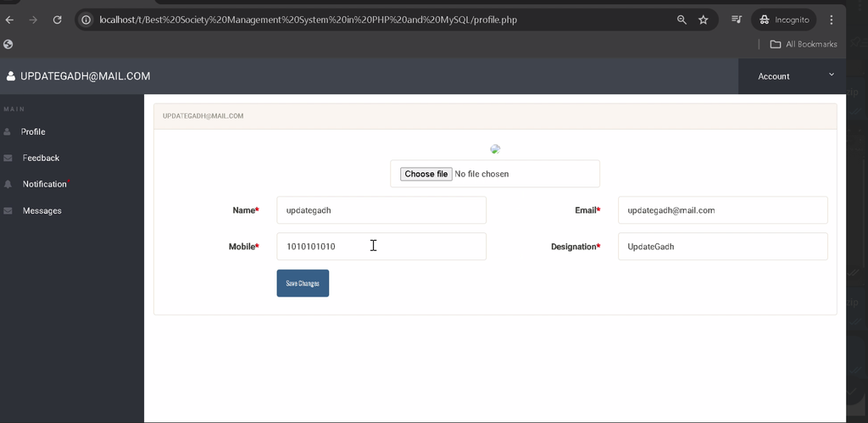Open Chrome three-dot menu

pyautogui.click(x=831, y=20)
